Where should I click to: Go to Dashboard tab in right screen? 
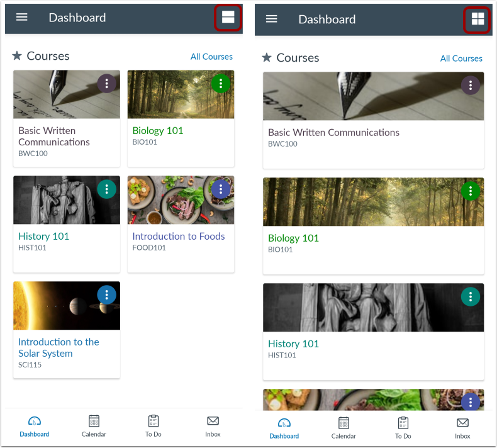pos(284,428)
